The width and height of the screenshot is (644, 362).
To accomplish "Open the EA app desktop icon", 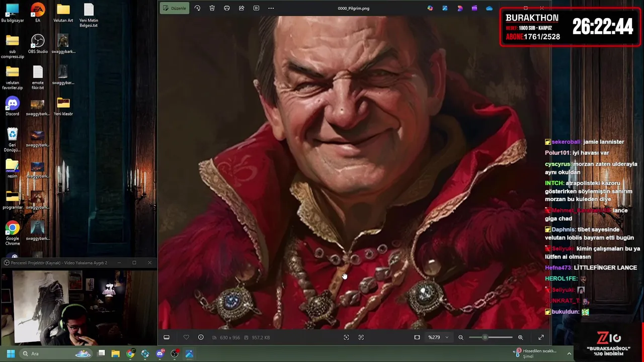I will click(38, 14).
